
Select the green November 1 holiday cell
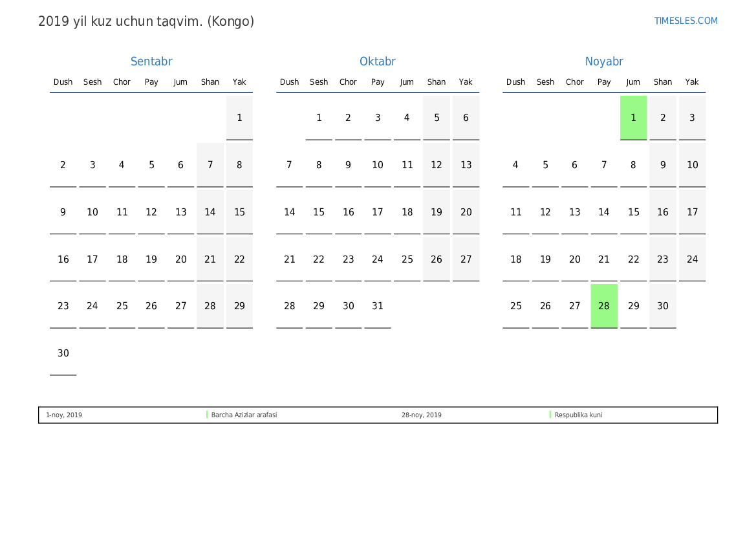tap(633, 118)
